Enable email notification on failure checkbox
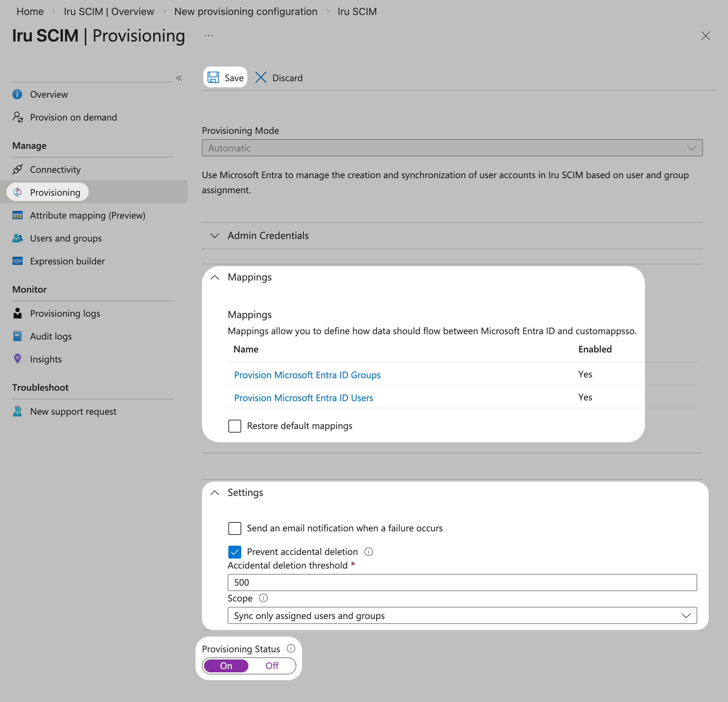 pyautogui.click(x=235, y=528)
